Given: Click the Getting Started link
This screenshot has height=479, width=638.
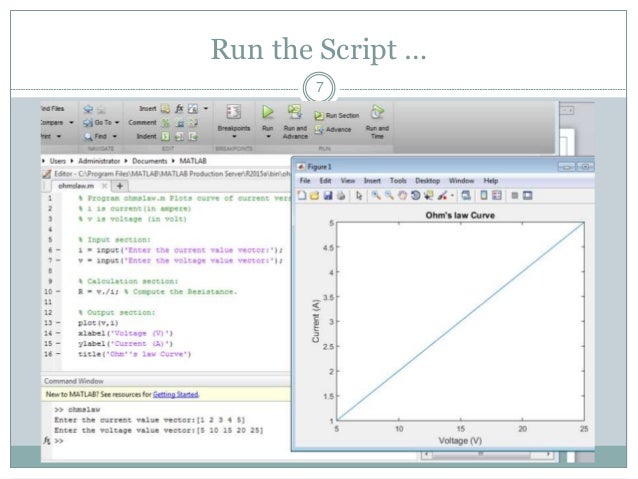Looking at the screenshot, I should [175, 394].
